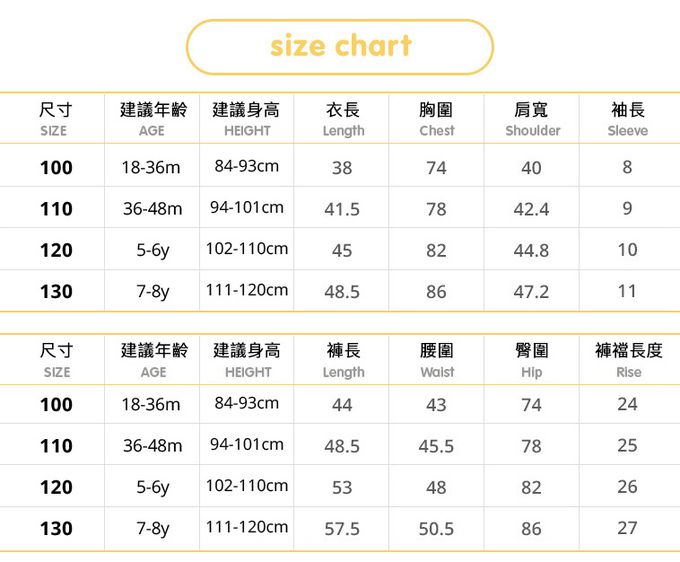Viewport: 680px width, 562px height.
Task: Select rise value 27 cell
Action: pos(627,527)
